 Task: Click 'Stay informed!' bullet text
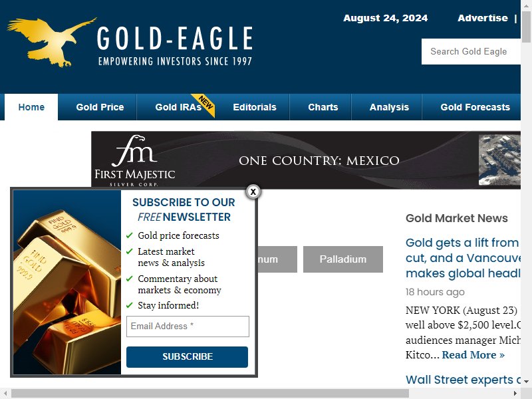[168, 305]
